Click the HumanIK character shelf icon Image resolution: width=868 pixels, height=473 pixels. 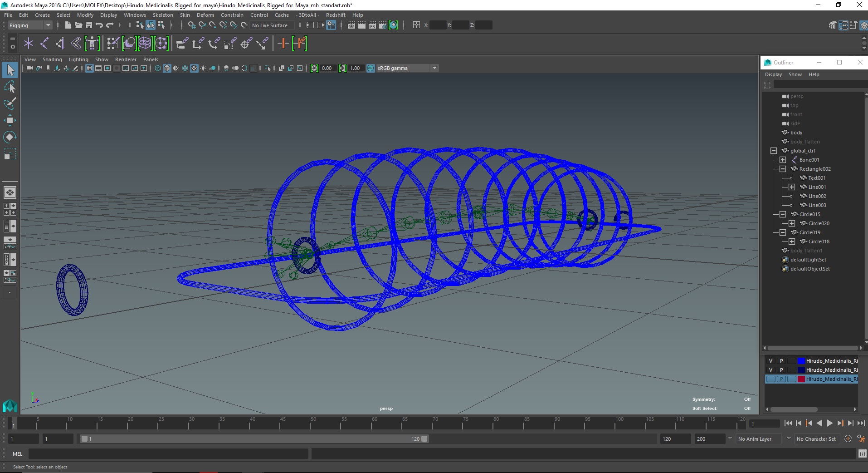coord(92,44)
